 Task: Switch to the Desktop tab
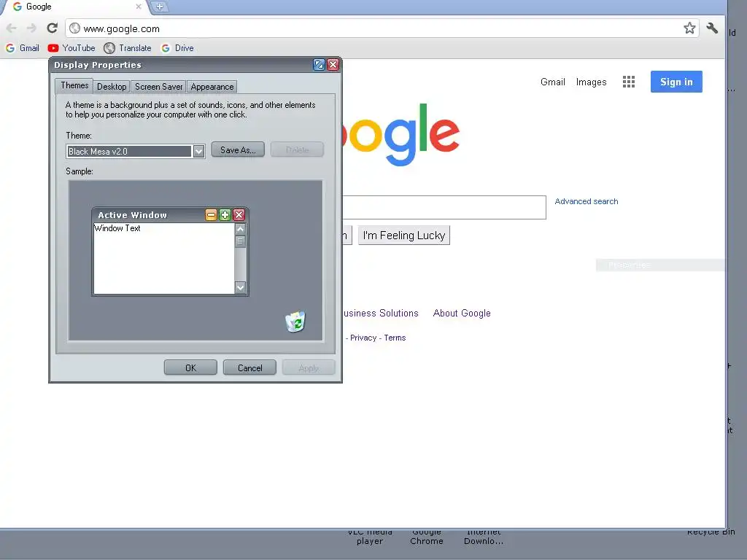112,87
